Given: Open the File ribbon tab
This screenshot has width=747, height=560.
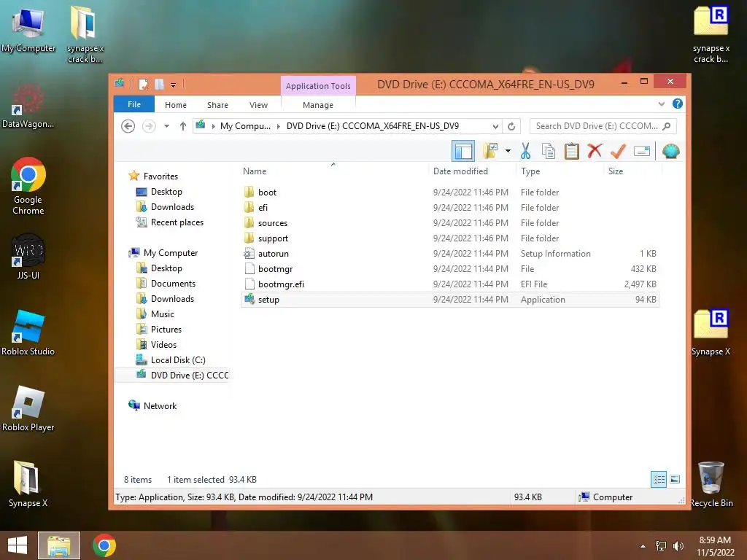Looking at the screenshot, I should point(134,104).
